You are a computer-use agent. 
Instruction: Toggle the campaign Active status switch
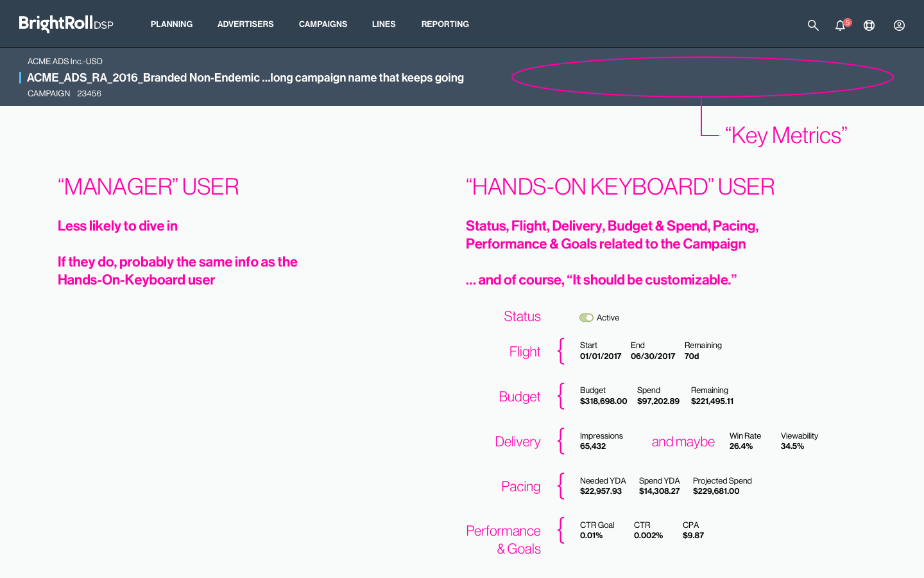(x=586, y=317)
